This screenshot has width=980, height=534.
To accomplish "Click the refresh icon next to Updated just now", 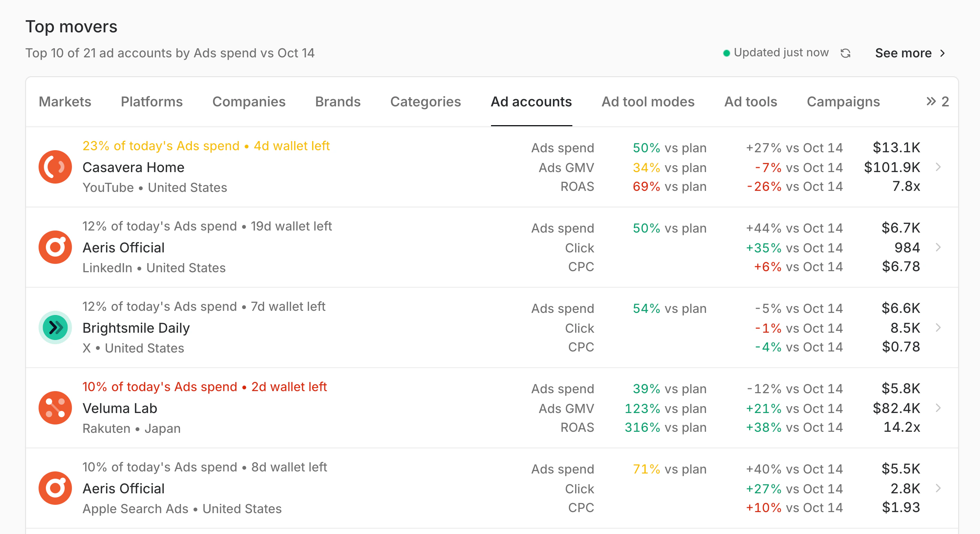I will coord(845,53).
